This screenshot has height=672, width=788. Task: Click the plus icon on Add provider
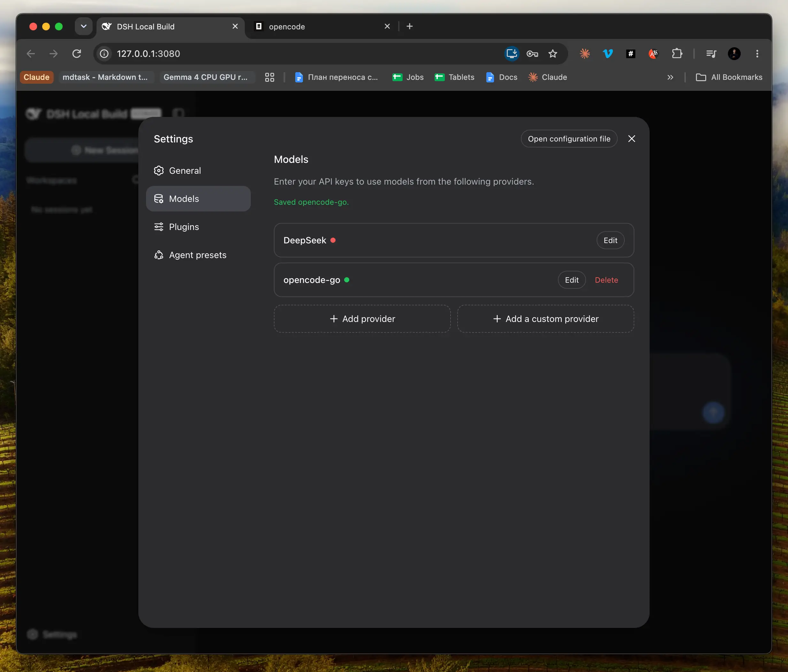(334, 319)
